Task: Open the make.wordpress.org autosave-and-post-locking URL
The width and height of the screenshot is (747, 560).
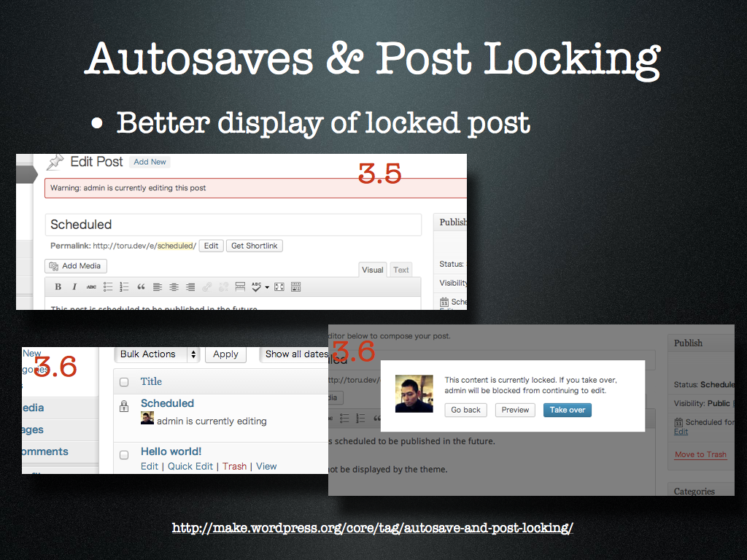Action: pyautogui.click(x=373, y=528)
